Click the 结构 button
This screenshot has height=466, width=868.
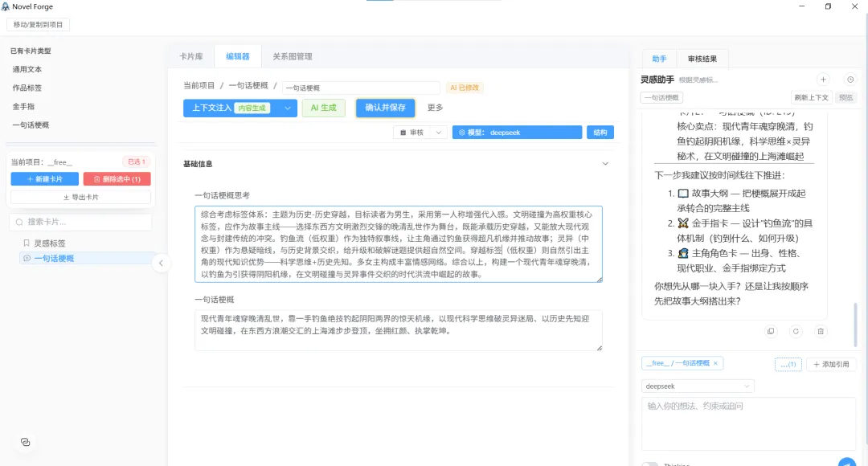coord(600,133)
